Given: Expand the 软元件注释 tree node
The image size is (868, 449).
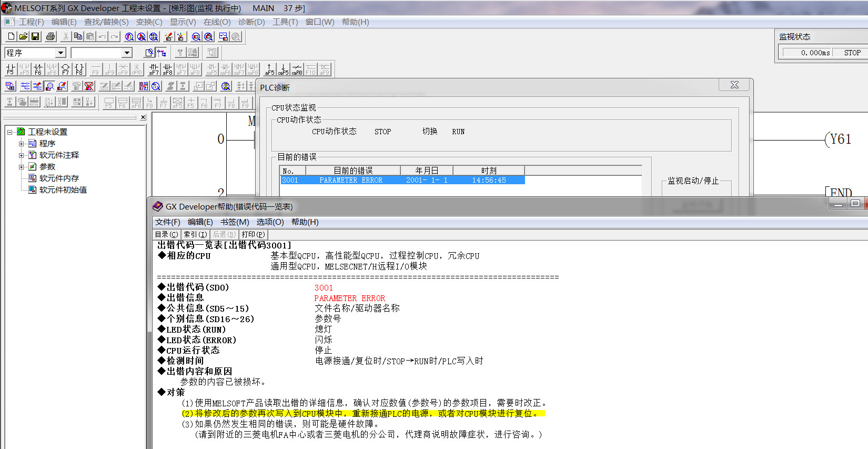Looking at the screenshot, I should pos(22,155).
